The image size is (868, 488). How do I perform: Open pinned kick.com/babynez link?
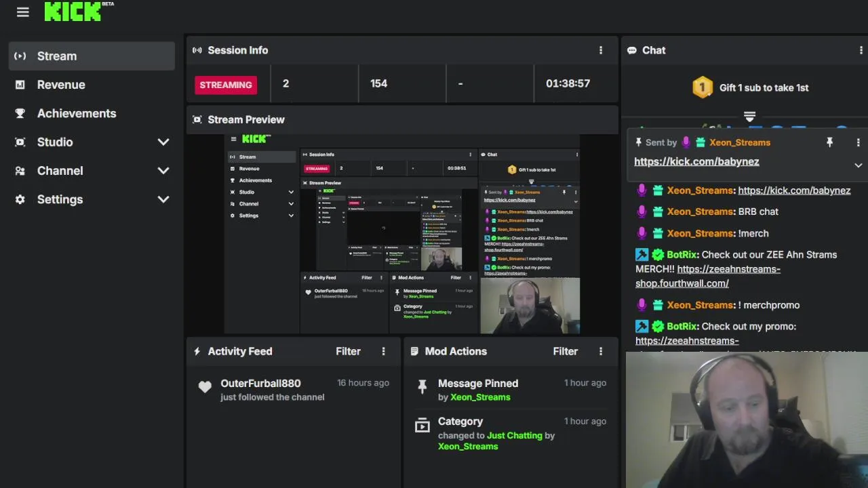[x=696, y=161]
